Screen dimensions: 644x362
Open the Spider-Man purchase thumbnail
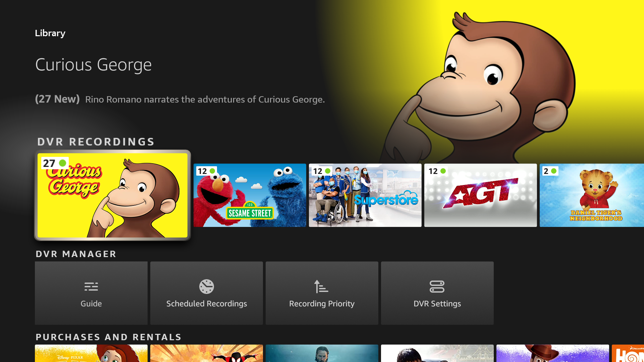pos(207,353)
